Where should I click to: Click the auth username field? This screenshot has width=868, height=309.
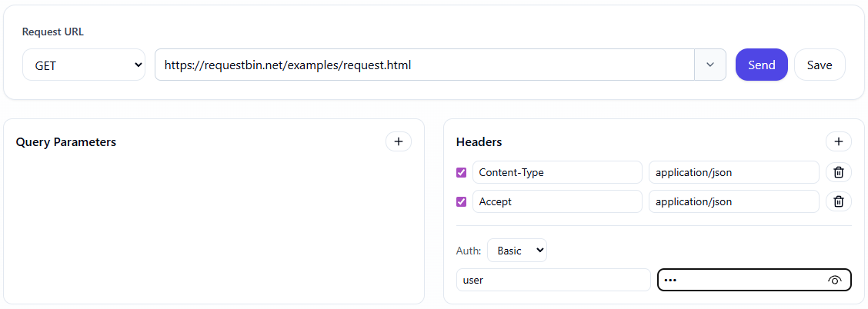[553, 281]
